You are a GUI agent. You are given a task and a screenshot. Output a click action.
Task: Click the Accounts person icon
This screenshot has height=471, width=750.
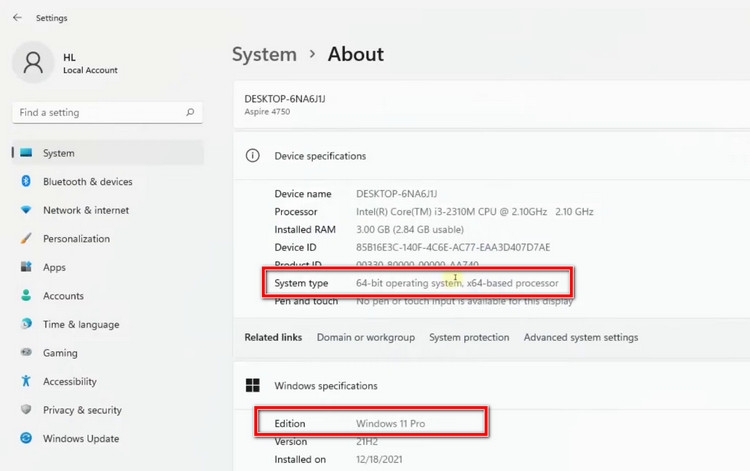pos(26,296)
